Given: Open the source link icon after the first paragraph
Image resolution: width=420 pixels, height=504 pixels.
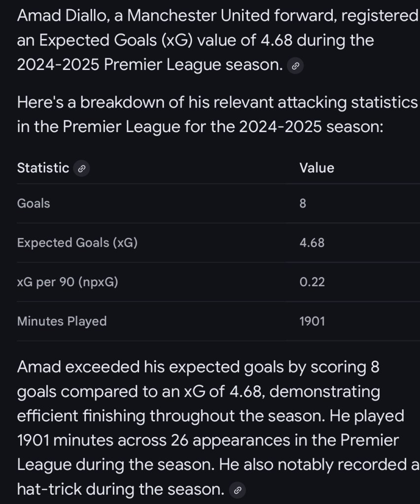Looking at the screenshot, I should 295,66.
